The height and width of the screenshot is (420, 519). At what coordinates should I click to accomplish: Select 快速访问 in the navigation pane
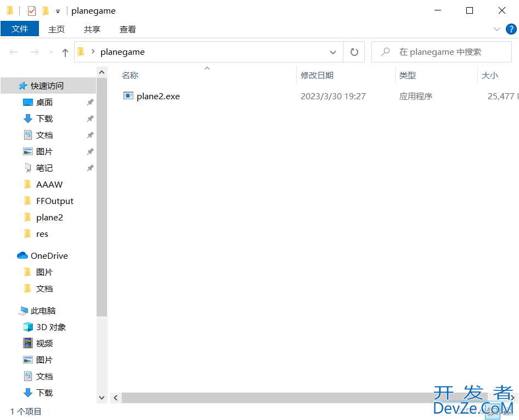(48, 86)
